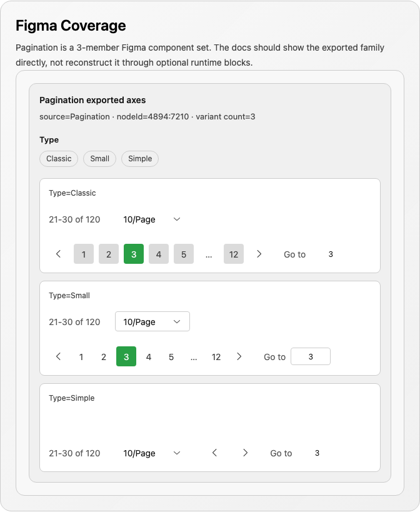Go to page 12 in Classic pagination

(234, 254)
